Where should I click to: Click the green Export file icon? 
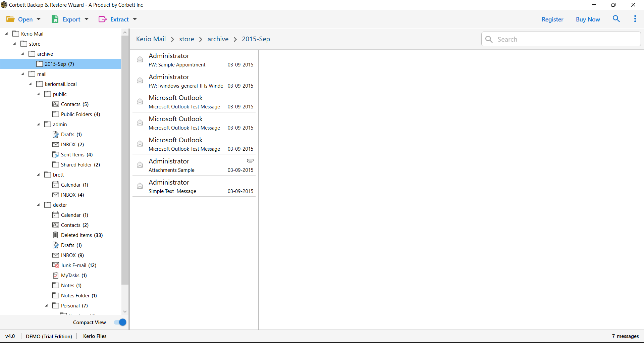click(55, 19)
